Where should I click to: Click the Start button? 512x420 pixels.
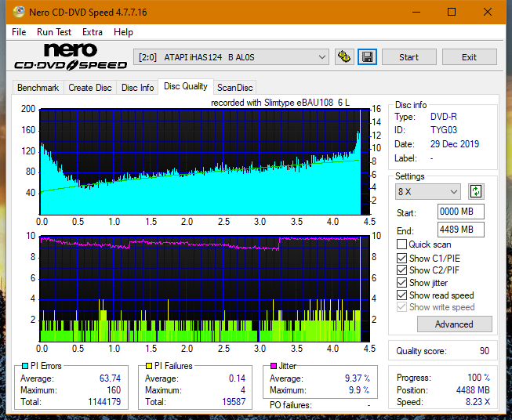[x=409, y=57]
